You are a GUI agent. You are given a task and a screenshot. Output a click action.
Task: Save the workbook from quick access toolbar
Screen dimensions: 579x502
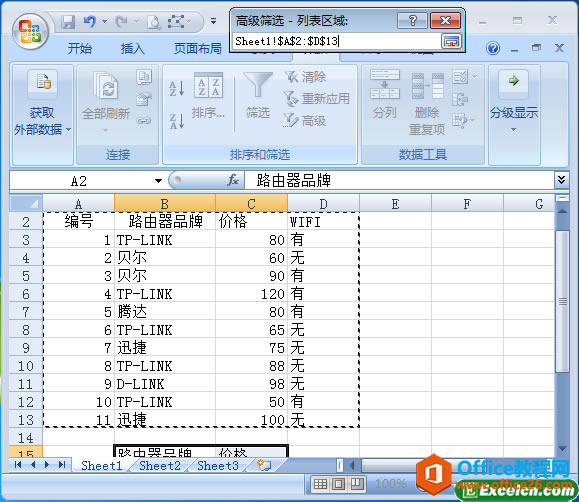click(68, 22)
